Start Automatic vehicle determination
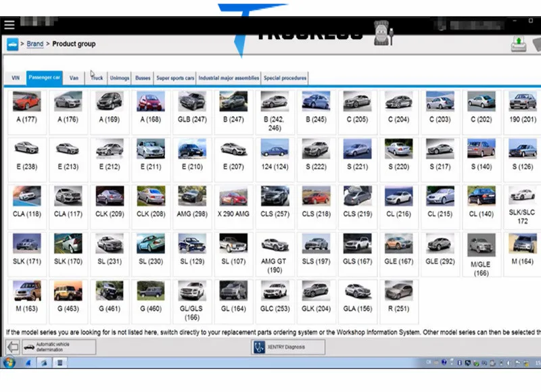Screen dimensions: 541x392 [59, 347]
